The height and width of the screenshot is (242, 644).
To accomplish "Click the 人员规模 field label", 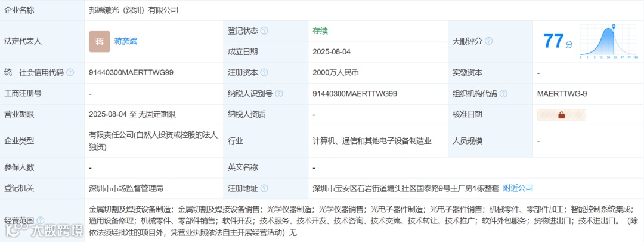I will tap(467, 141).
